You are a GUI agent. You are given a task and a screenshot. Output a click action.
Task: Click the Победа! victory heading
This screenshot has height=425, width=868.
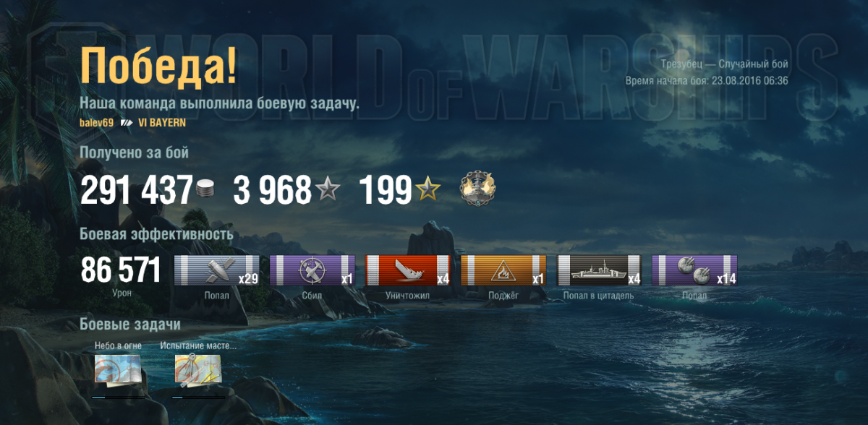point(158,66)
